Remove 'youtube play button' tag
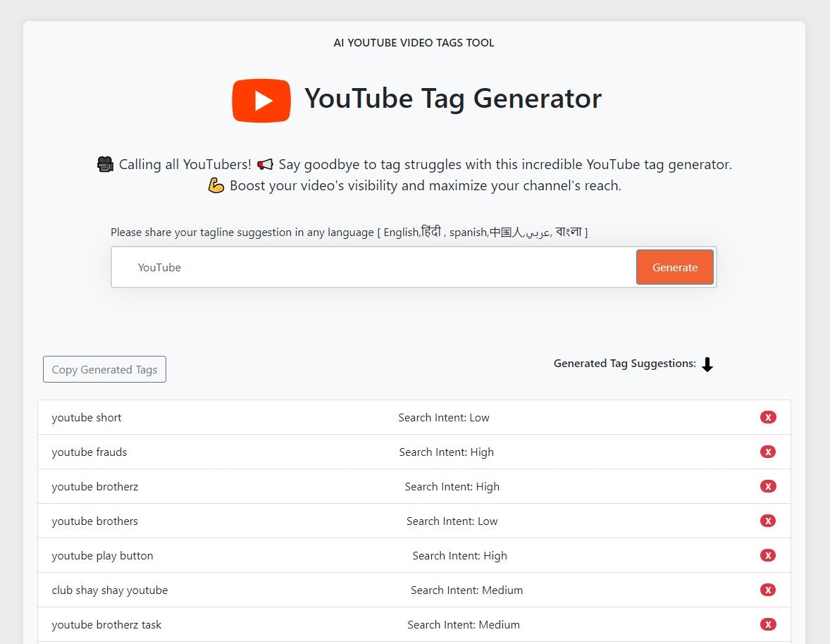 pos(767,556)
